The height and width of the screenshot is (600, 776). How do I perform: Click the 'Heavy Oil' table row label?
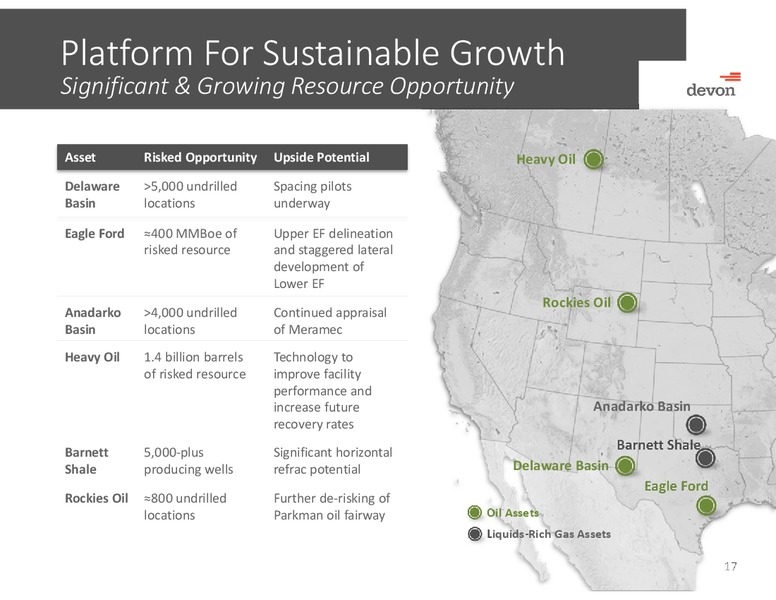click(x=93, y=357)
